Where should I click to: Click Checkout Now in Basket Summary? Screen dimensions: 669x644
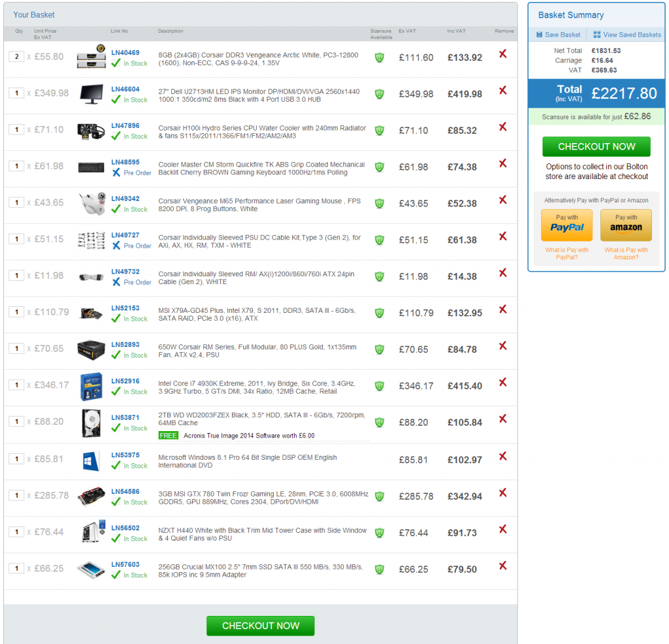pos(596,147)
